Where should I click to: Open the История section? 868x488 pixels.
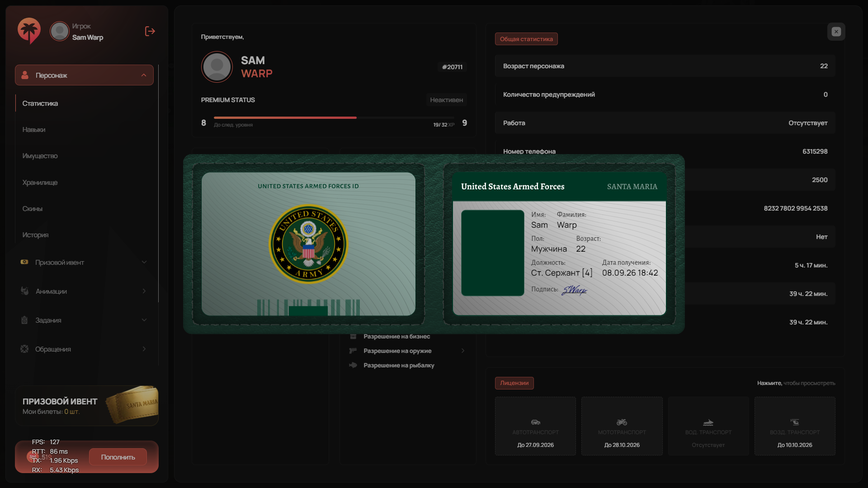coord(35,235)
